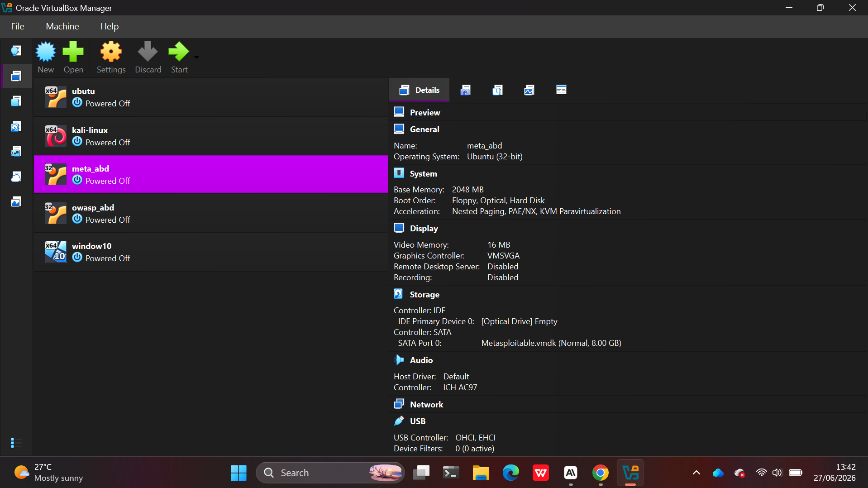Select the ubutu virtual machine
868x488 pixels.
211,97
